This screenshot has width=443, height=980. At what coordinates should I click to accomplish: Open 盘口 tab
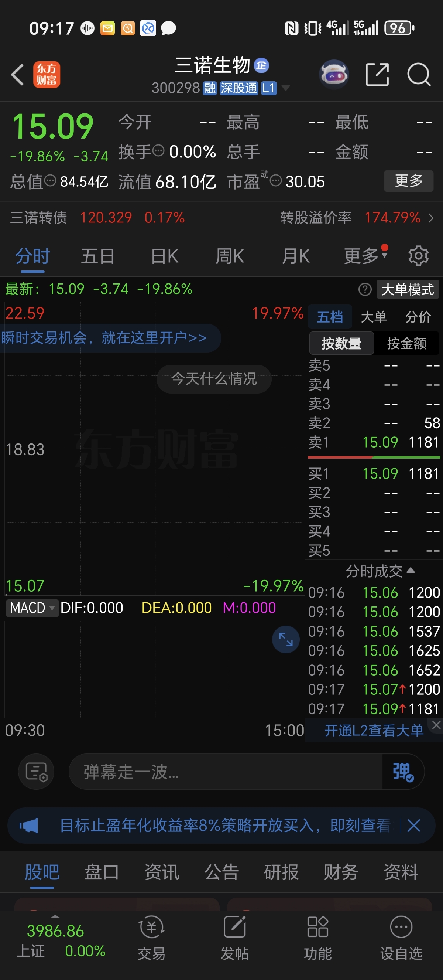(x=102, y=872)
